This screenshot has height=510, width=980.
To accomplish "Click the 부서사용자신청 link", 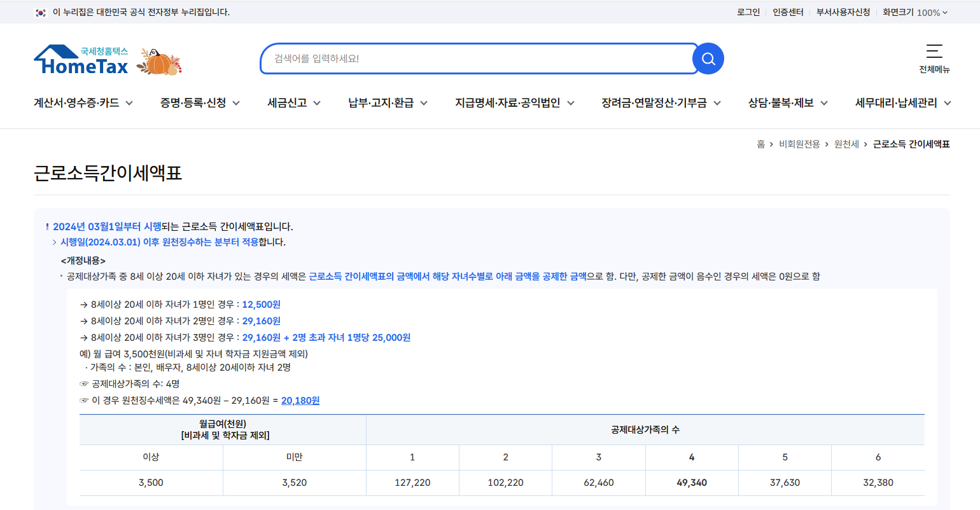I will 843,11.
